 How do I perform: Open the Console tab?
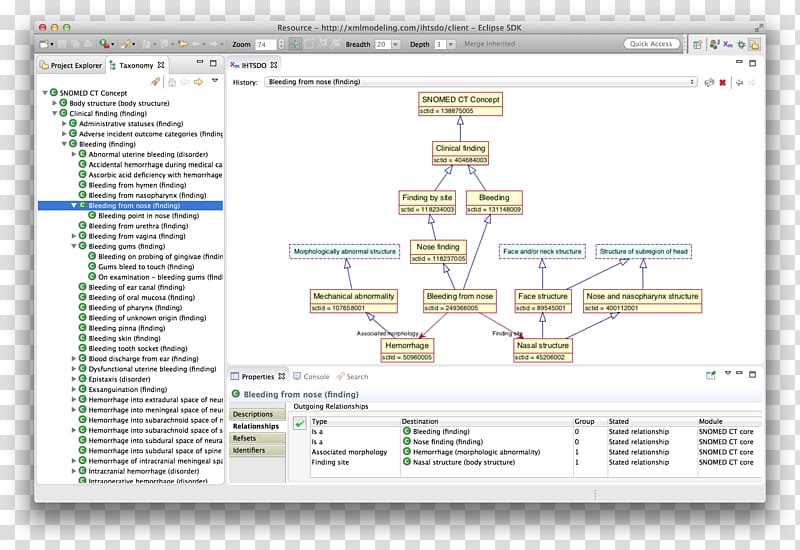(311, 377)
